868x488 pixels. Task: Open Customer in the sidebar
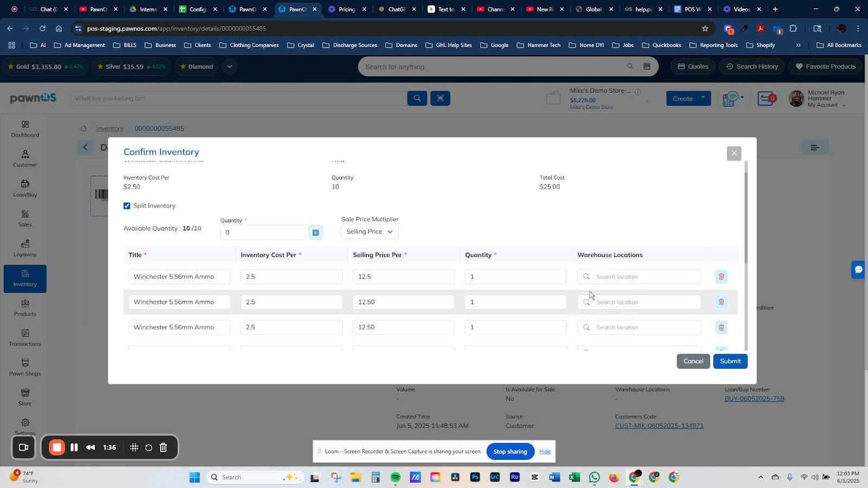[x=25, y=159]
